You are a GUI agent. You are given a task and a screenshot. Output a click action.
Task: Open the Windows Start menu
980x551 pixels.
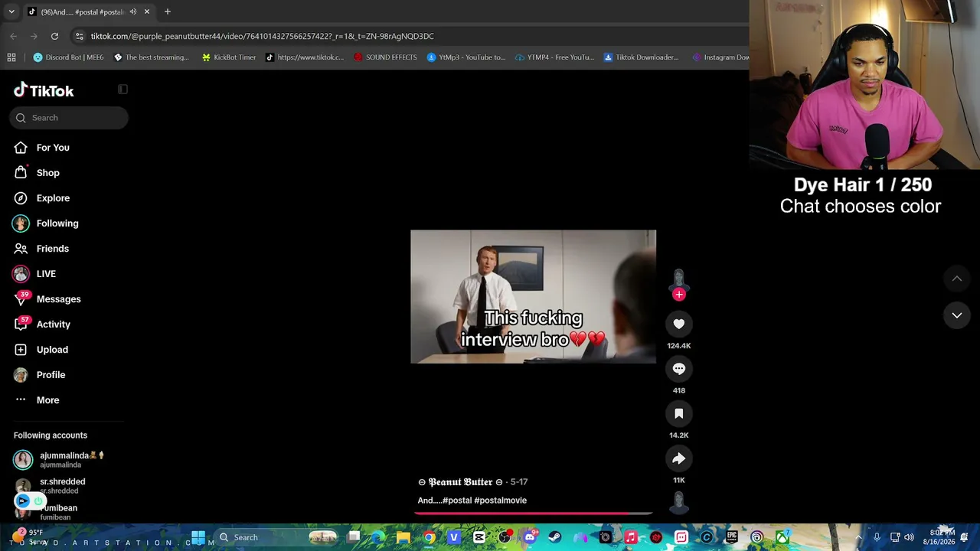coord(198,537)
